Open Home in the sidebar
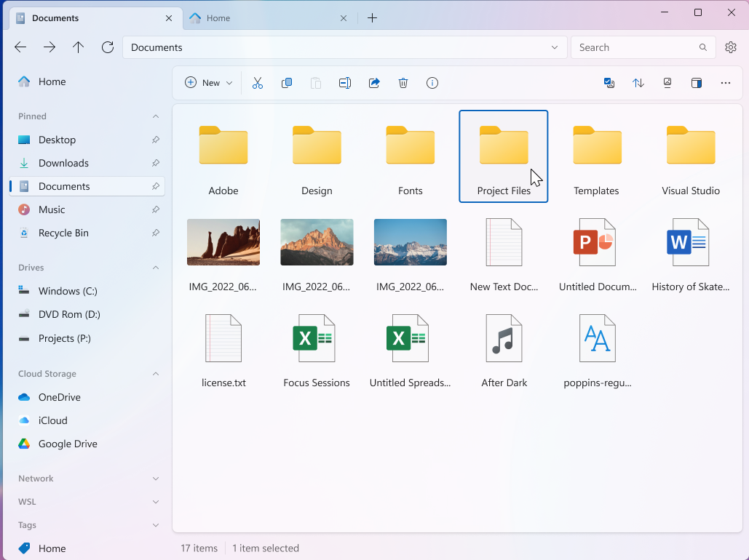This screenshot has height=560, width=749. [x=87, y=81]
